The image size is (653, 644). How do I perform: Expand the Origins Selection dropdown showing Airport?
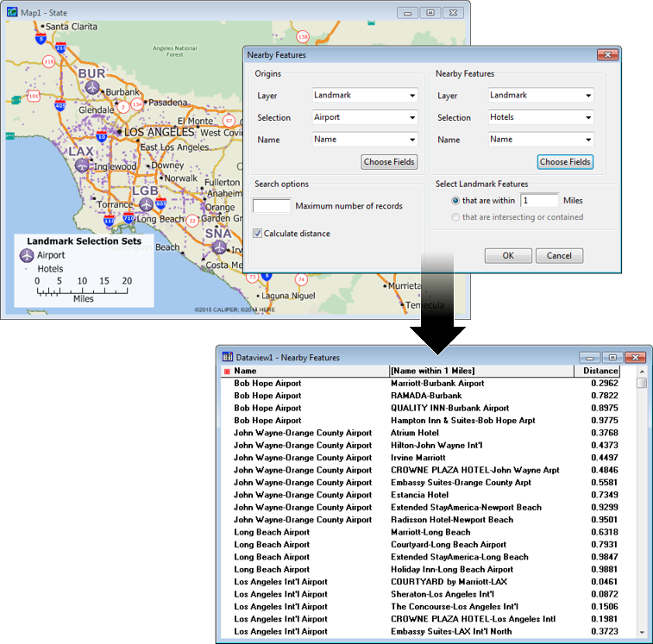click(364, 117)
